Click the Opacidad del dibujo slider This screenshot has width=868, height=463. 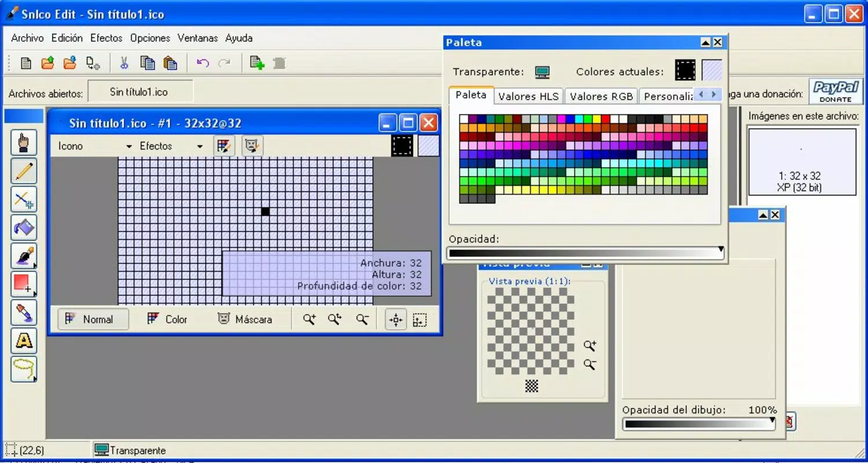click(699, 424)
